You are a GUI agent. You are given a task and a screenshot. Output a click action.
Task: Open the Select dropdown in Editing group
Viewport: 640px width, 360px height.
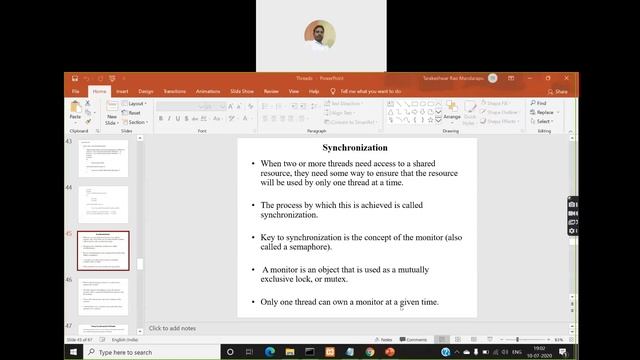coord(542,121)
